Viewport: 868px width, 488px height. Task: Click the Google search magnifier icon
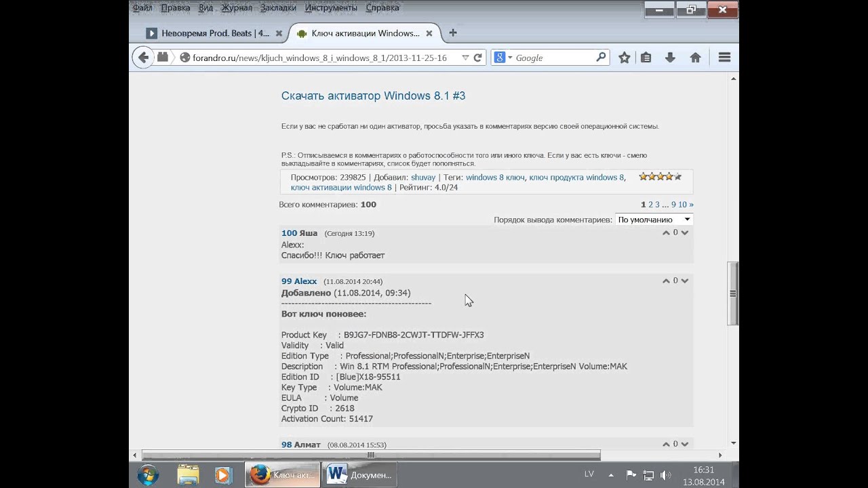pos(601,58)
